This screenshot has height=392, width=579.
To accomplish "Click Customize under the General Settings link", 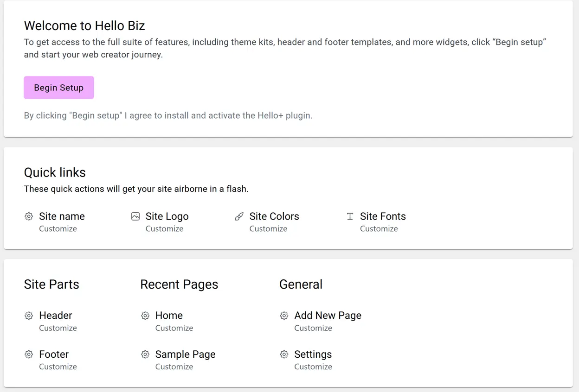I will [x=313, y=367].
